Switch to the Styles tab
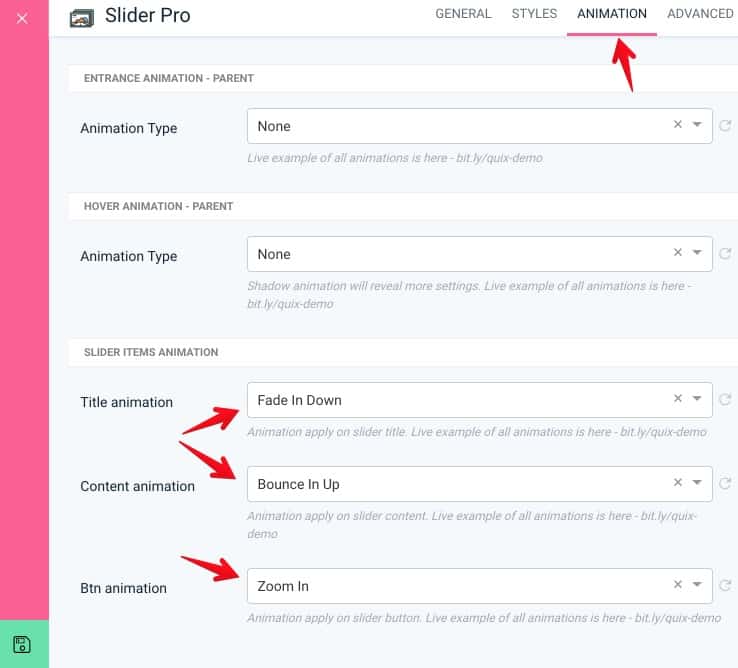The image size is (738, 668). click(x=534, y=14)
